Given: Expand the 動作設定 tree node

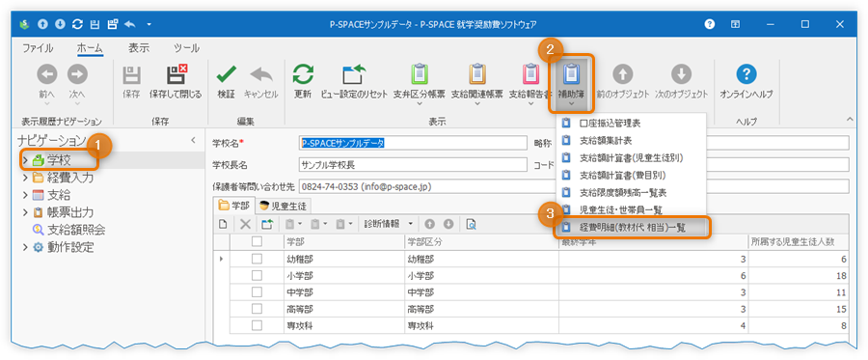Looking at the screenshot, I should [x=25, y=247].
